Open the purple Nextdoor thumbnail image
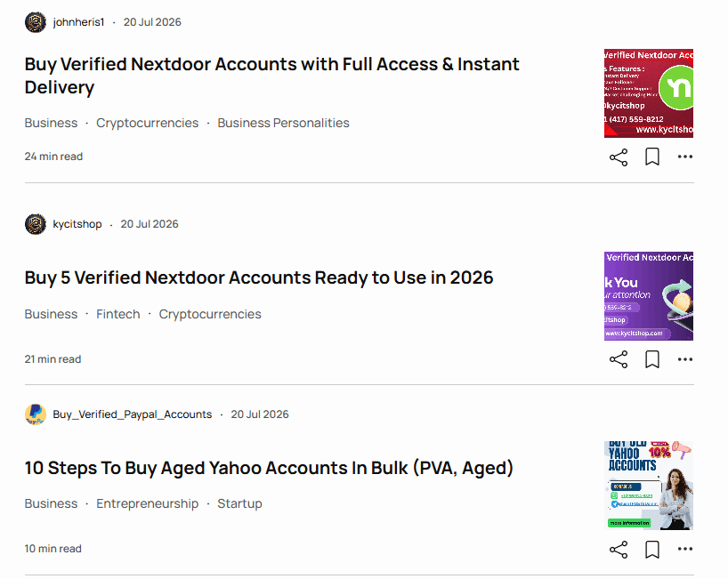Viewport: 728px width, 579px height. [x=649, y=296]
